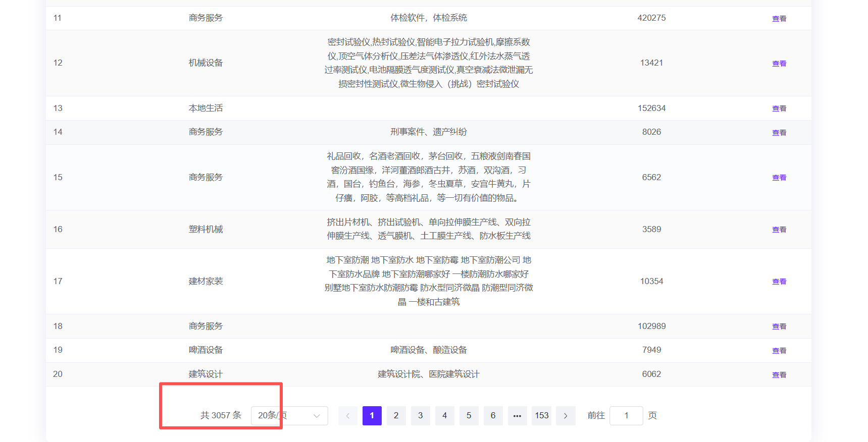Open the 查看 link for row 16
Screen dimensions: 868x442
pyautogui.click(x=779, y=230)
